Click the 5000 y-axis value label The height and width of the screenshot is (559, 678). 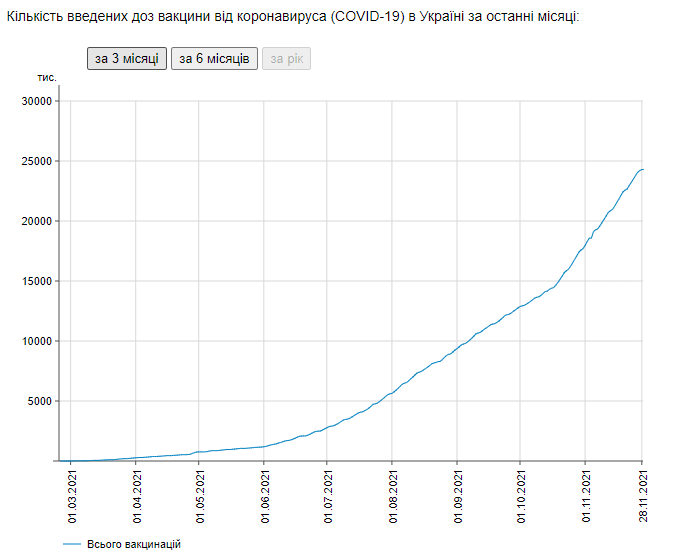pyautogui.click(x=40, y=401)
